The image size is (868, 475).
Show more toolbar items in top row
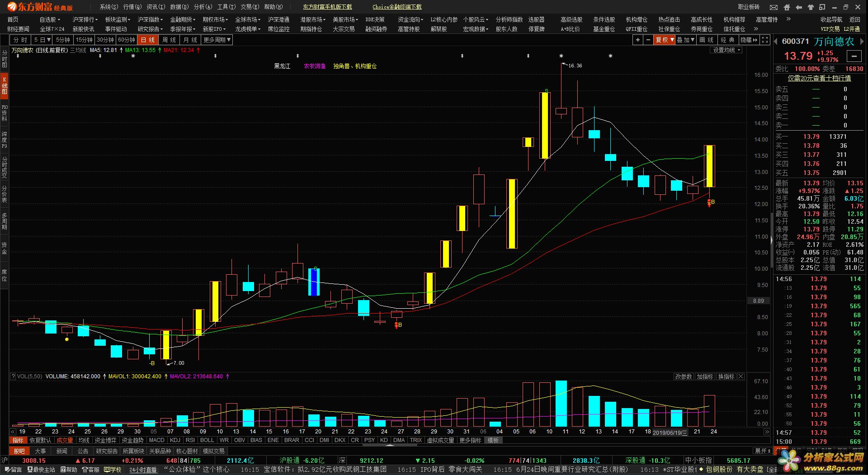pos(788,19)
